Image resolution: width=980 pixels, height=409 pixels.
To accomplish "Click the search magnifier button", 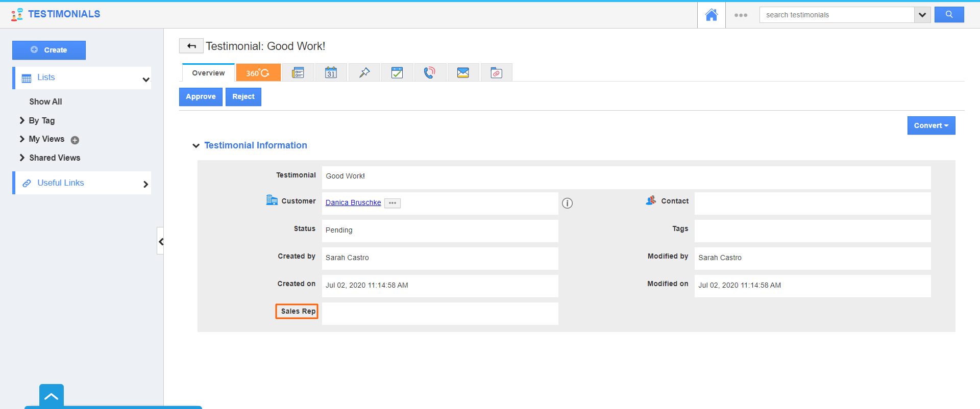I will tap(949, 15).
